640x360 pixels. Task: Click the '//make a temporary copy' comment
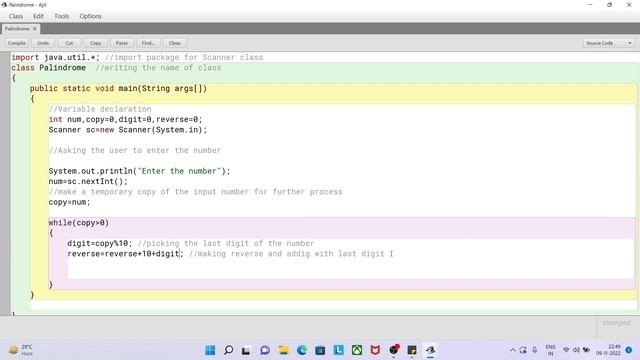tap(196, 192)
